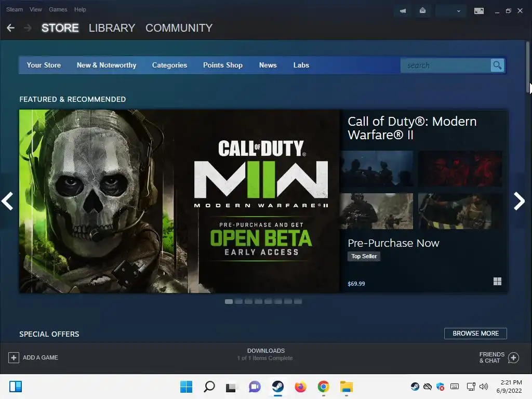This screenshot has width=532, height=399.
Task: Switch to the COMMUNITY tab
Action: coord(179,28)
